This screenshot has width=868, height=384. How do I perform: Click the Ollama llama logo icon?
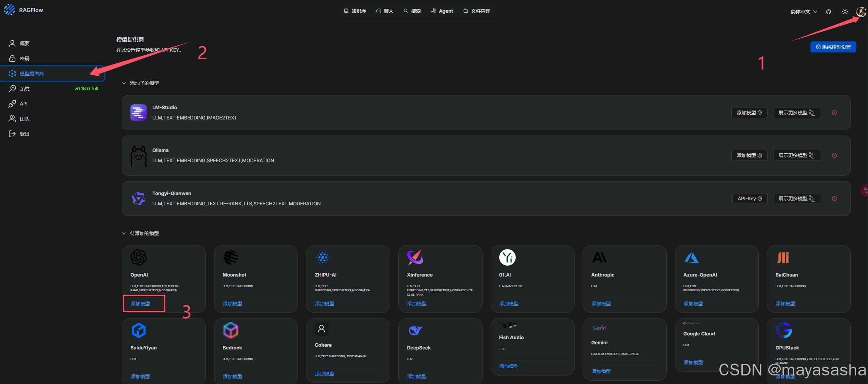(x=139, y=156)
